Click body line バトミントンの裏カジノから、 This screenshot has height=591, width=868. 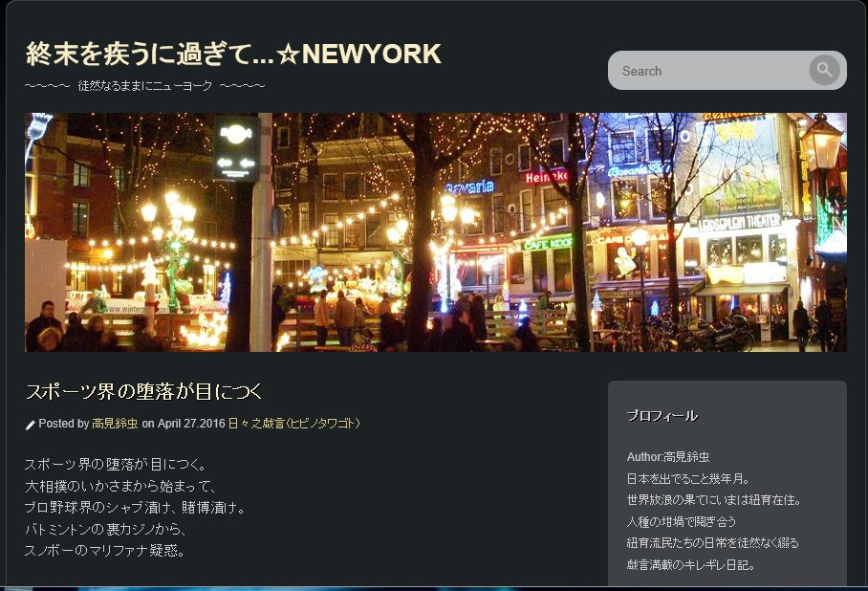point(105,529)
